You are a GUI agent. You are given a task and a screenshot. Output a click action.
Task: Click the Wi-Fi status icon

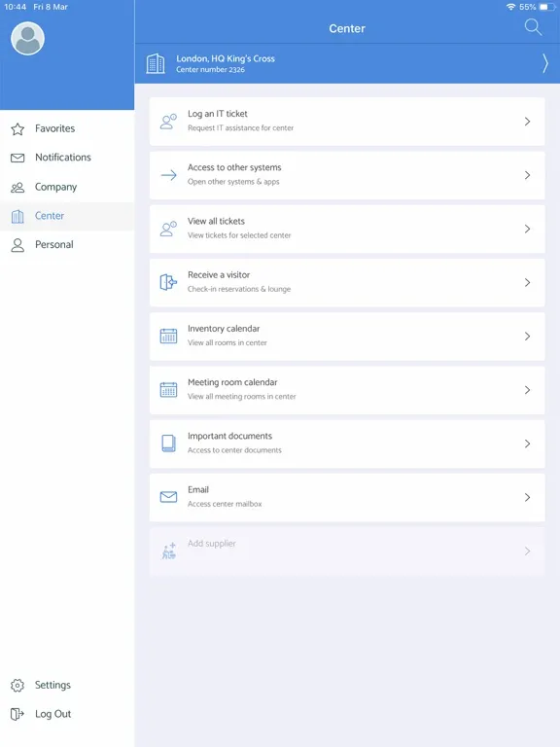click(x=511, y=7)
